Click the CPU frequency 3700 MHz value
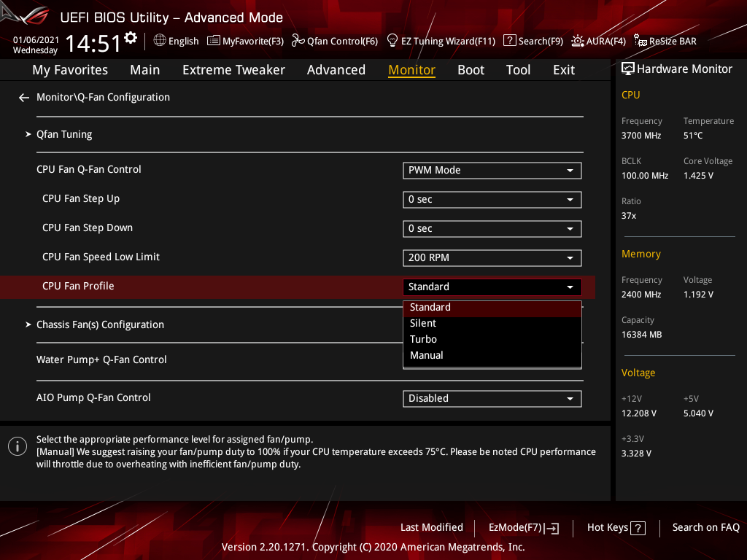The width and height of the screenshot is (747, 560). pyautogui.click(x=640, y=136)
